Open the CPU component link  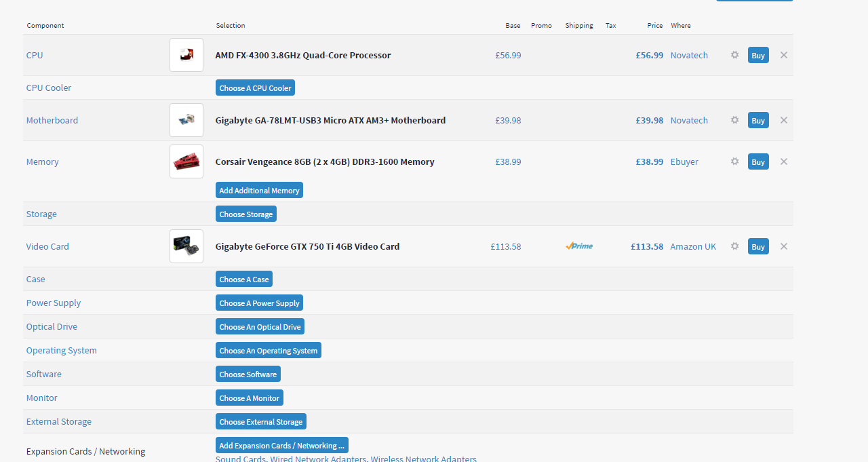pos(35,55)
